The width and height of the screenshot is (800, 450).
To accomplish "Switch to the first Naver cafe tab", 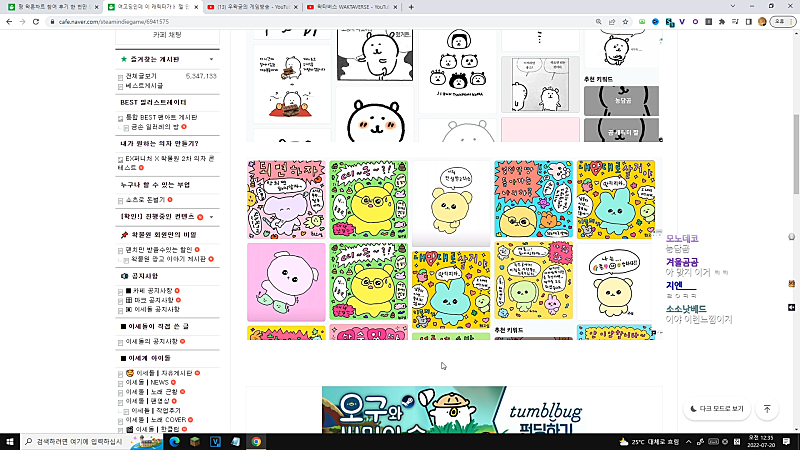I will (x=51, y=7).
